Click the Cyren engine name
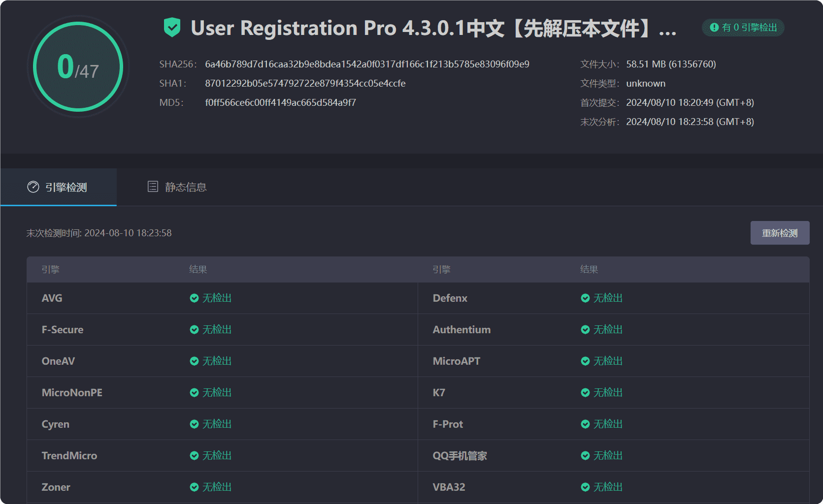Image resolution: width=823 pixels, height=504 pixels. point(55,424)
